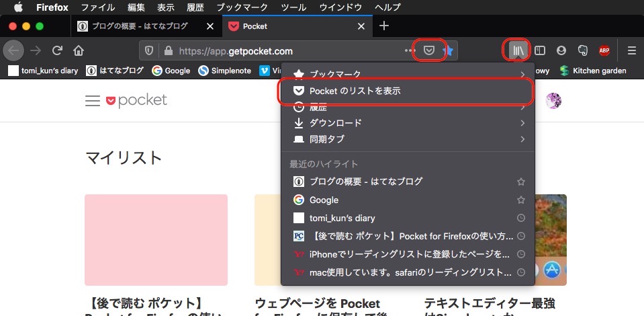Open the page actions three-dot menu
This screenshot has height=316, width=644.
click(410, 50)
